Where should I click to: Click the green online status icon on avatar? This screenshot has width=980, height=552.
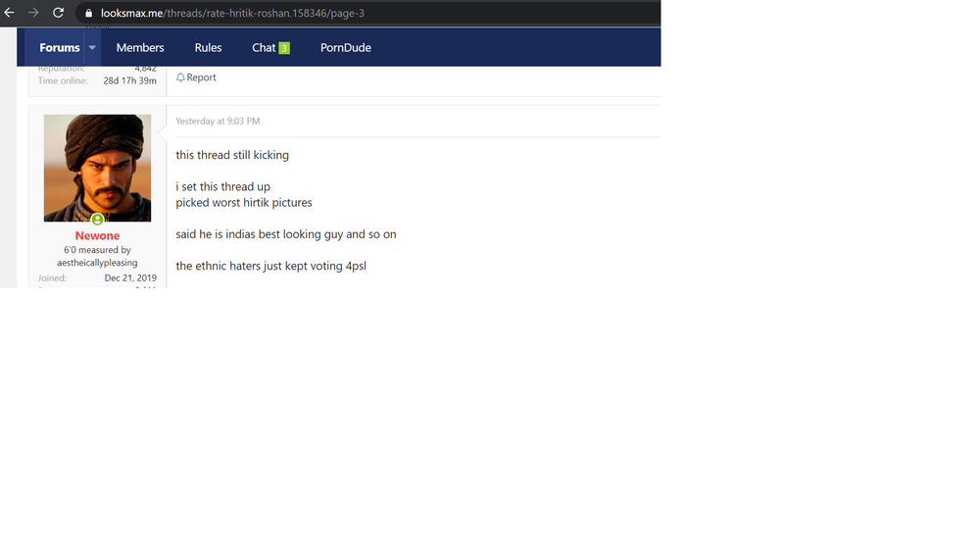(97, 220)
